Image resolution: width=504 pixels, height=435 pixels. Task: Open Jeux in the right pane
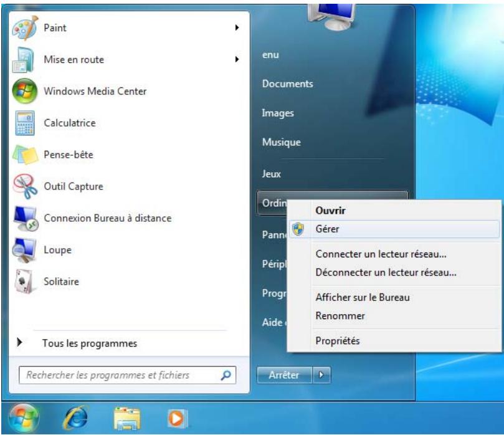coord(271,174)
